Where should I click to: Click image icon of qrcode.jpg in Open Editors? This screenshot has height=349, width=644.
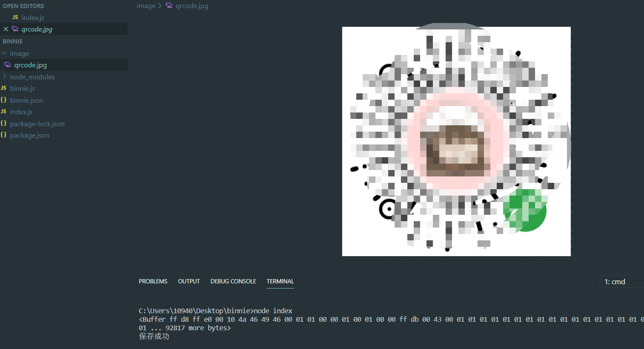click(x=15, y=29)
